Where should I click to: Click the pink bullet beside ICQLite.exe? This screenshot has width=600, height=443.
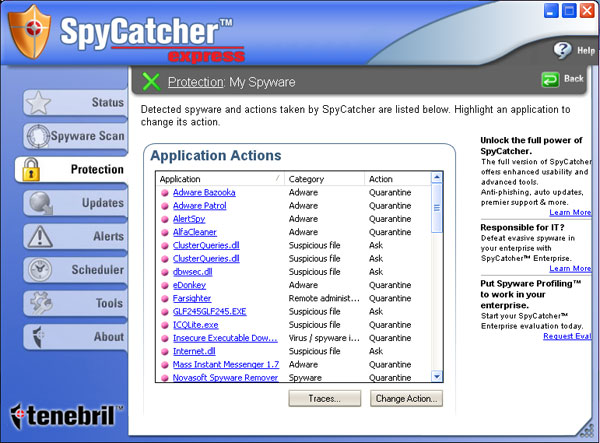(x=165, y=325)
